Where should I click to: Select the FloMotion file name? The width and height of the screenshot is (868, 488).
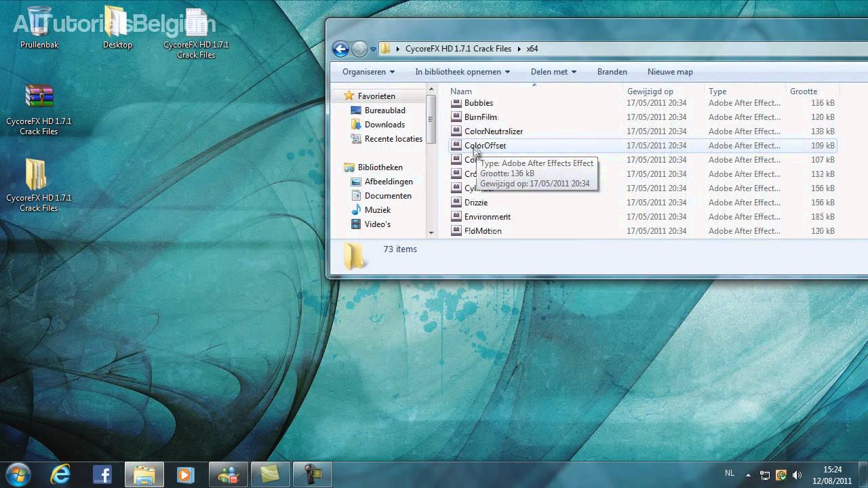point(483,231)
